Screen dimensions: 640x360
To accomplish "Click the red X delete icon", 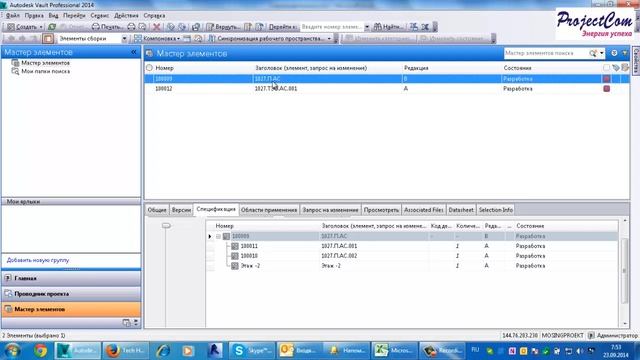I will click(x=156, y=27).
